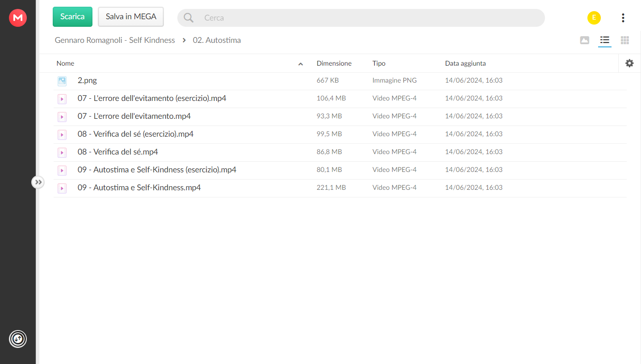Click the magnifying glass search icon

(x=189, y=18)
